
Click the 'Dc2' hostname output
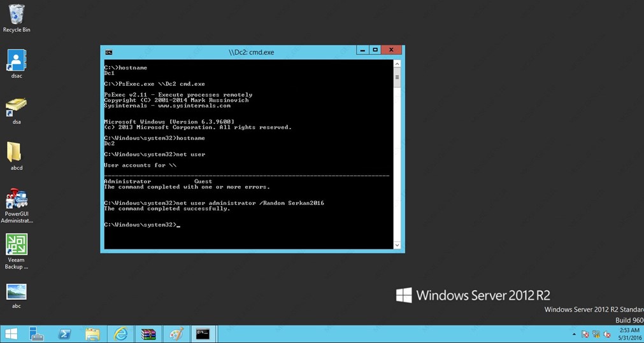(110, 144)
